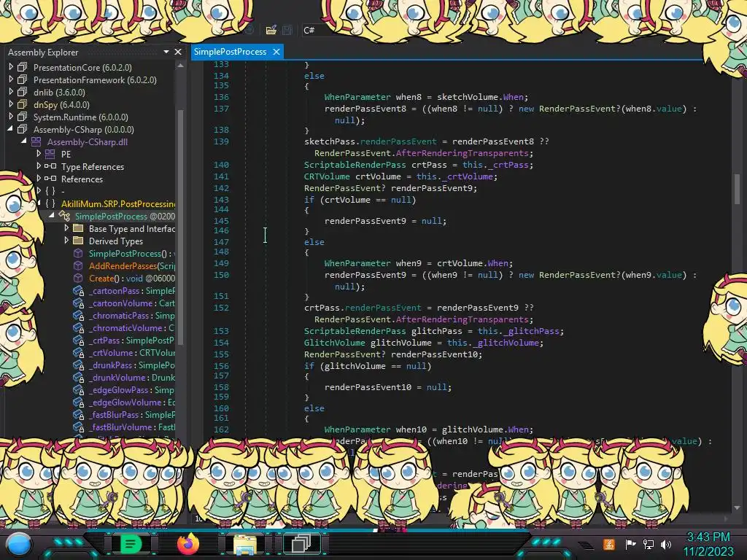Click the PresentationCore assembly icon

[x=23, y=67]
